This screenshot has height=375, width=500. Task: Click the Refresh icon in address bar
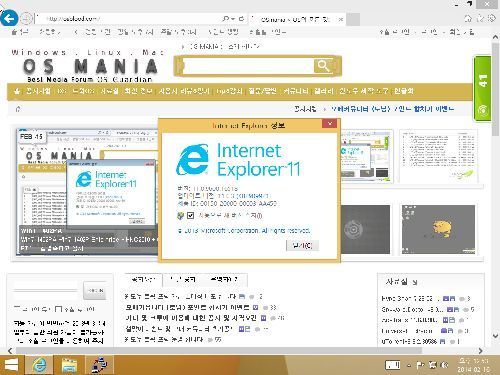click(241, 19)
